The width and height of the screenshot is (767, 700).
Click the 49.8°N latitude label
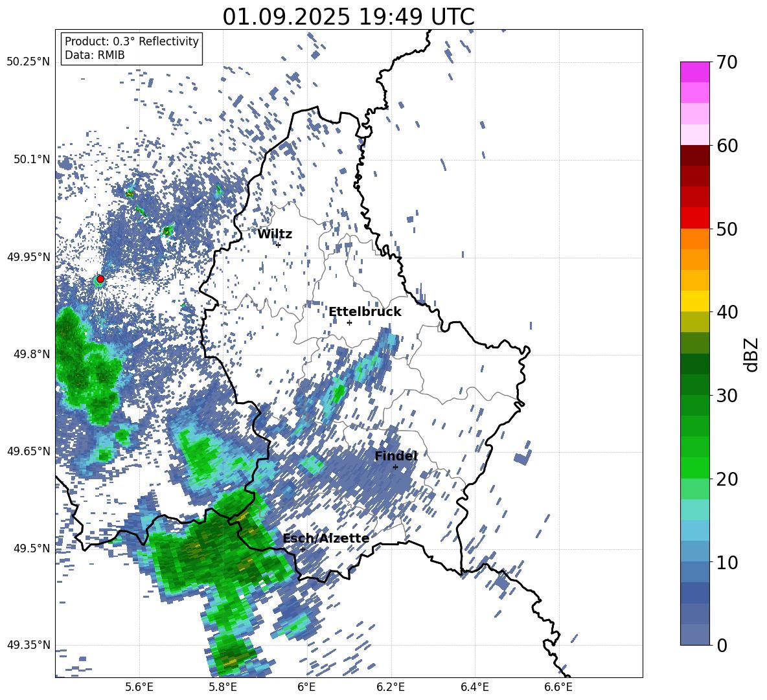pos(31,354)
